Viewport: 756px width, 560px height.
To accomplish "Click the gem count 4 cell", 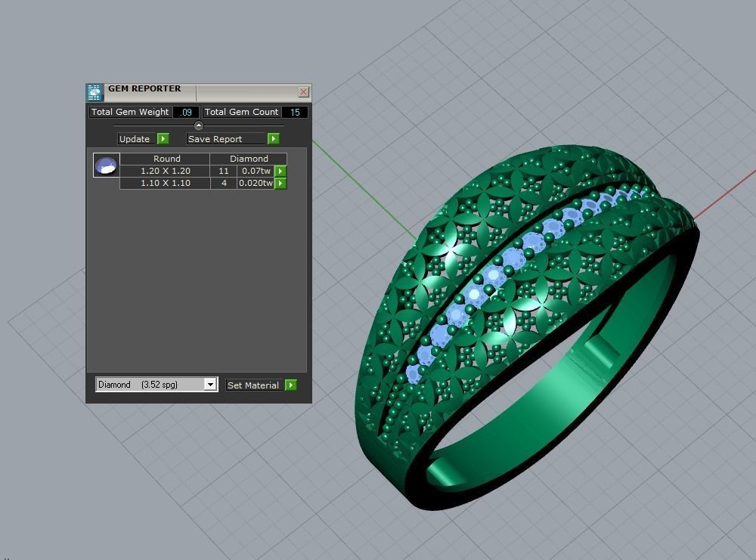I will coord(224,183).
